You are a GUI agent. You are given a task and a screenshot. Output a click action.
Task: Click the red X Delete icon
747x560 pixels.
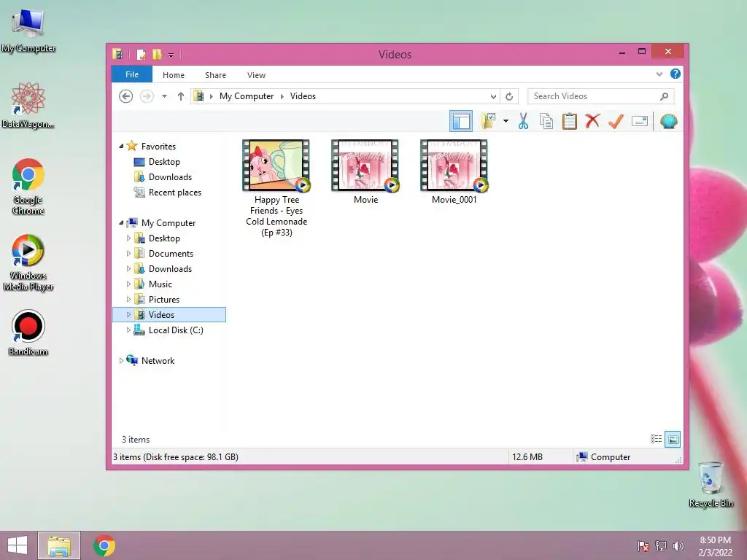click(592, 121)
